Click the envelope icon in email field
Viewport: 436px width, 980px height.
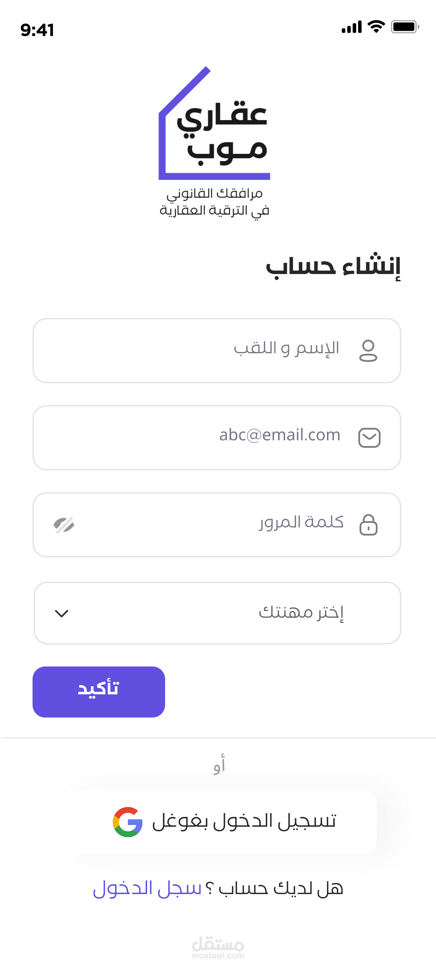[369, 437]
